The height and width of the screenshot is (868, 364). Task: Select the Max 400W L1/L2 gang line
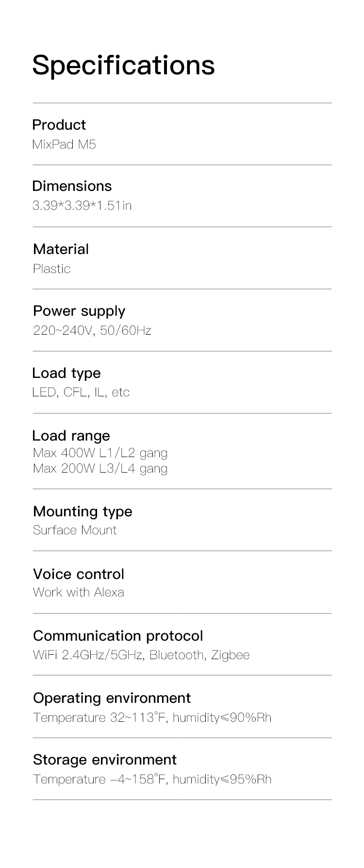pyautogui.click(x=100, y=453)
